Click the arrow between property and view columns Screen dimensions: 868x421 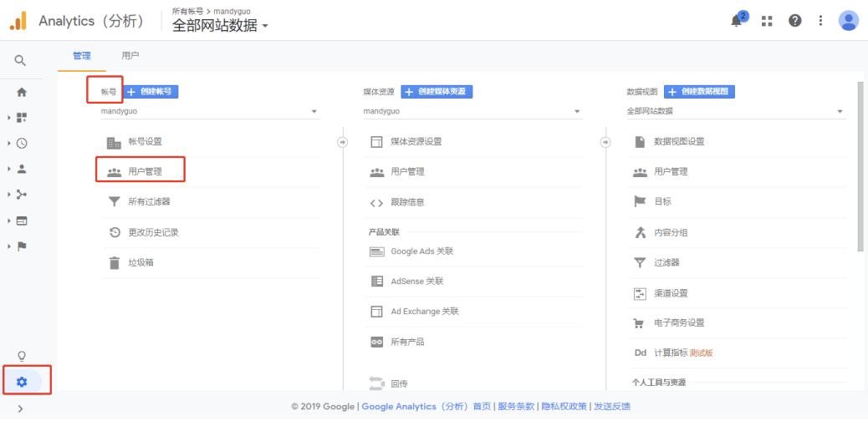coord(605,142)
